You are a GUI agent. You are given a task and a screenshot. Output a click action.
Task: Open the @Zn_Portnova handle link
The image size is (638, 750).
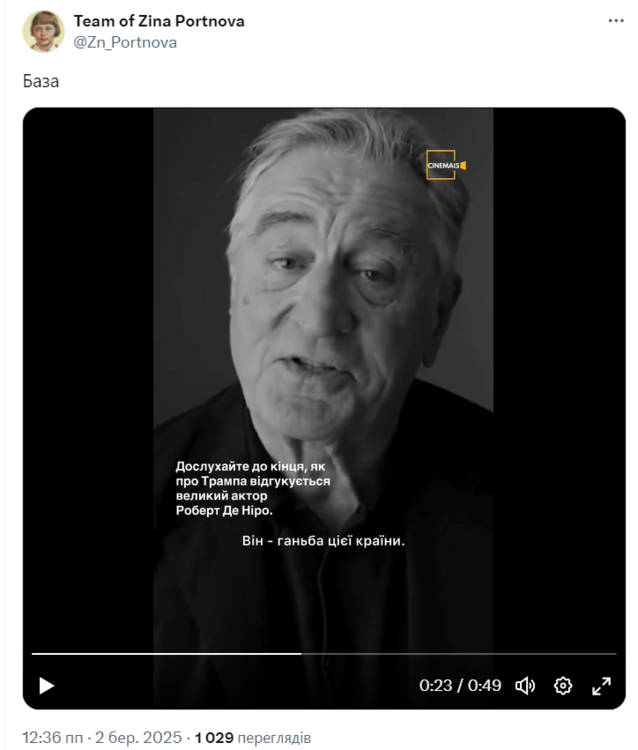tap(125, 43)
